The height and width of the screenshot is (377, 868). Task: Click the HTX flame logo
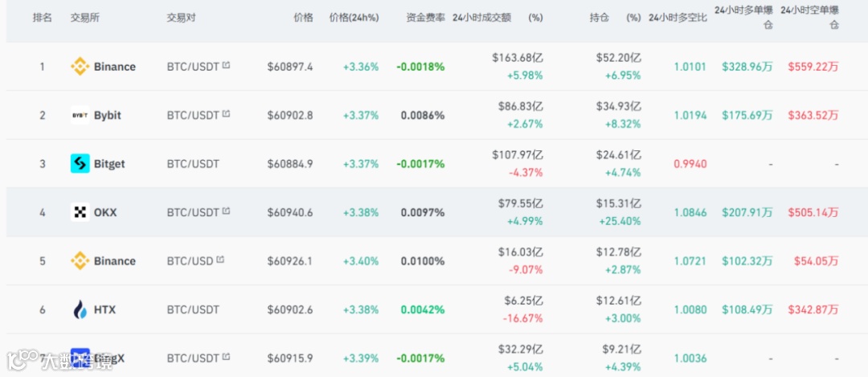tap(80, 309)
